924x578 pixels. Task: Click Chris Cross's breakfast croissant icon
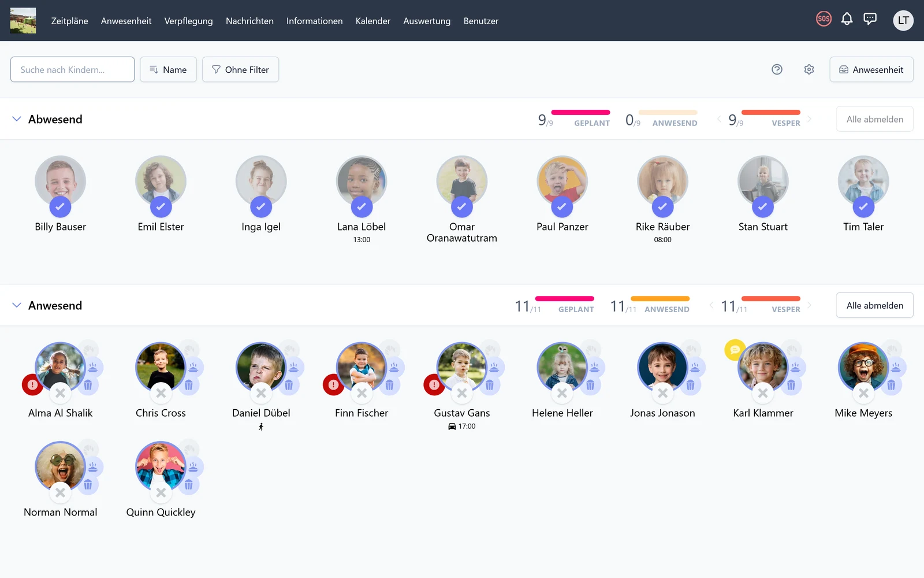pyautogui.click(x=189, y=349)
